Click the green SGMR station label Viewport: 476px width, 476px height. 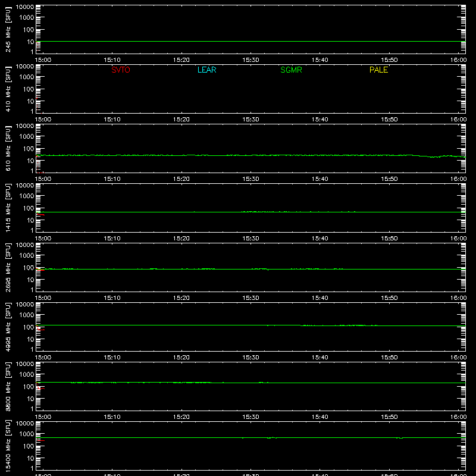291,70
